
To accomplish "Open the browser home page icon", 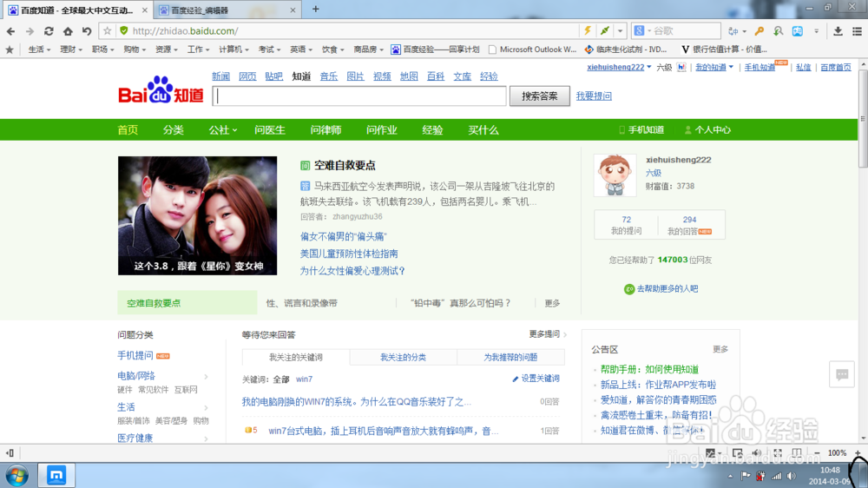I will (x=68, y=31).
